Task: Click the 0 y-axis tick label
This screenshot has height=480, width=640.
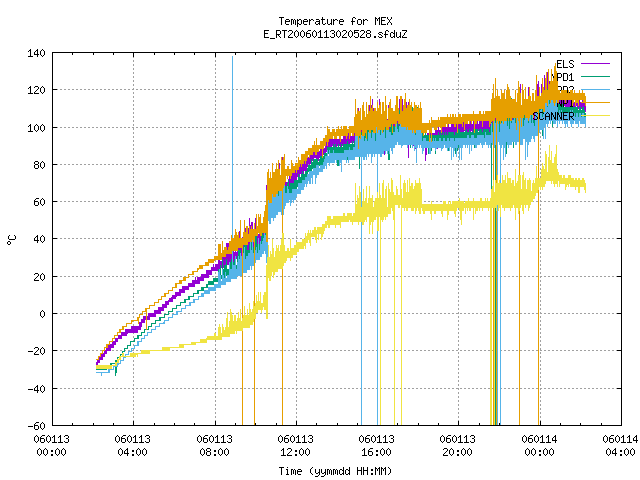Action: pos(42,314)
